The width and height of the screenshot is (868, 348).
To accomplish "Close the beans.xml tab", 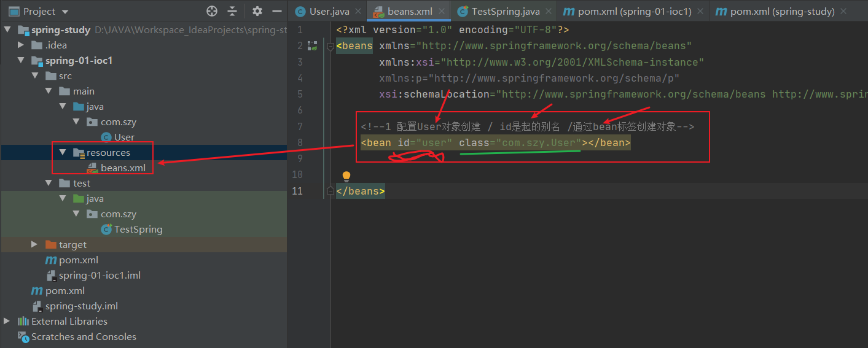I will tap(442, 12).
